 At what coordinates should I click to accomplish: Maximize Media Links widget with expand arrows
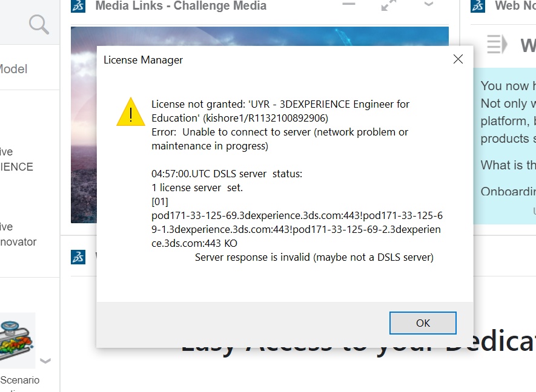tap(388, 5)
